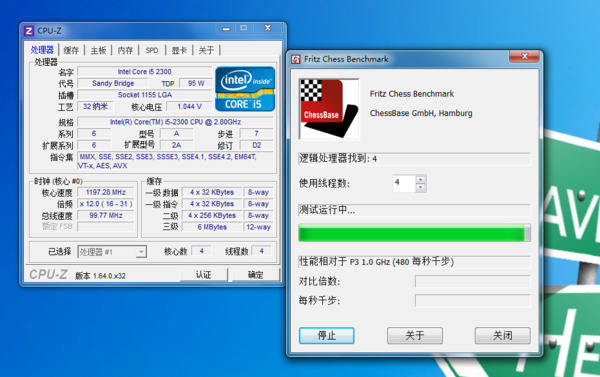Close the Fritz Chess Benchmark window
600x377 pixels.
[x=525, y=56]
